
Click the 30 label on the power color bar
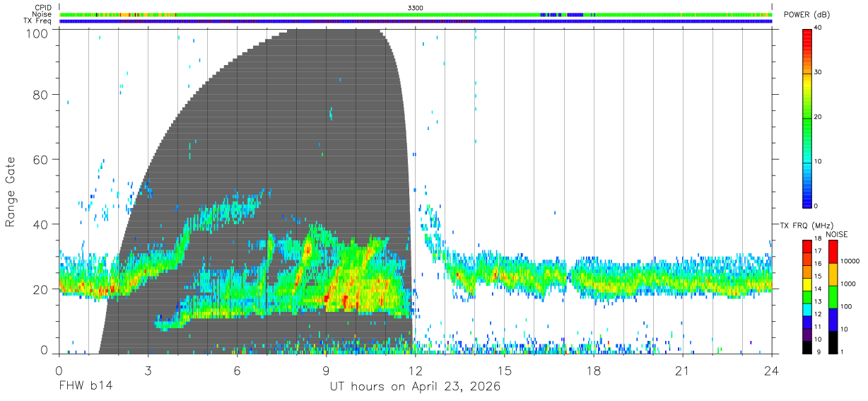[x=818, y=72]
